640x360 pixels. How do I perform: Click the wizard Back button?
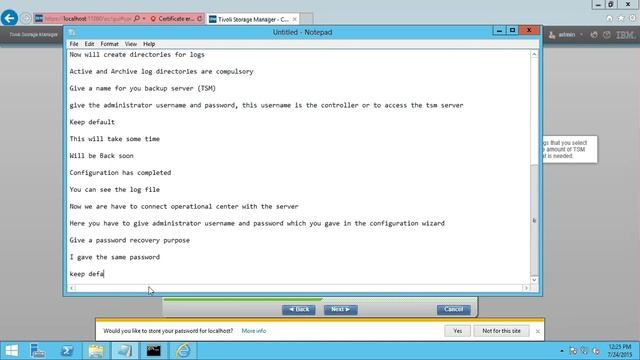pos(298,310)
